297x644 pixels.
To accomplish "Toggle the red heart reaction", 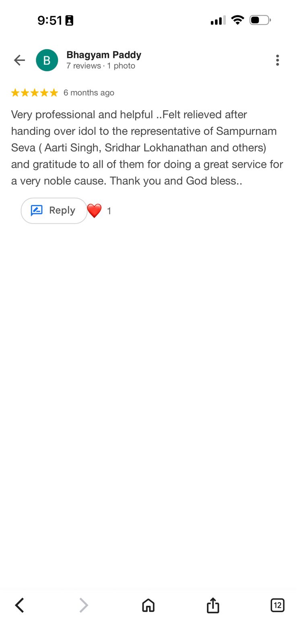I will 95,211.
